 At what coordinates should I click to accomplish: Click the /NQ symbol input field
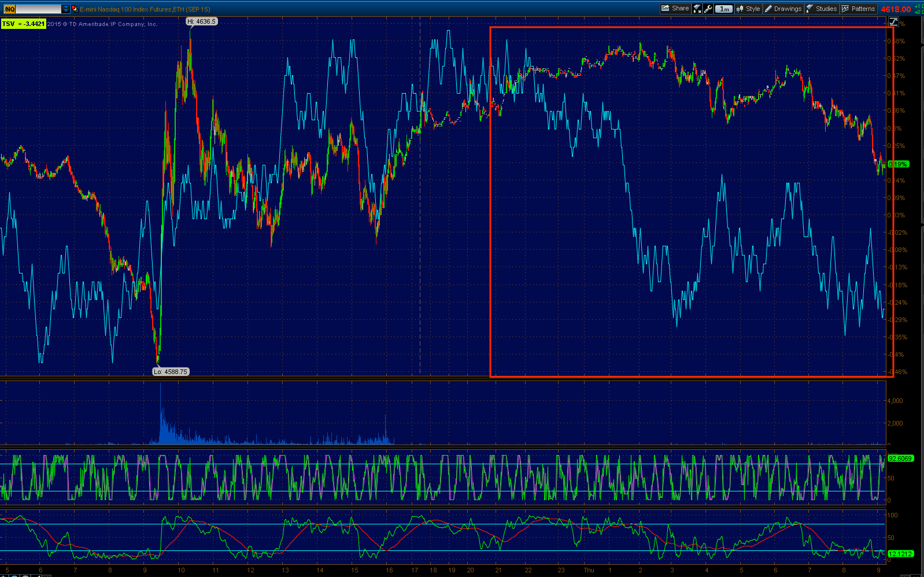click(32, 9)
